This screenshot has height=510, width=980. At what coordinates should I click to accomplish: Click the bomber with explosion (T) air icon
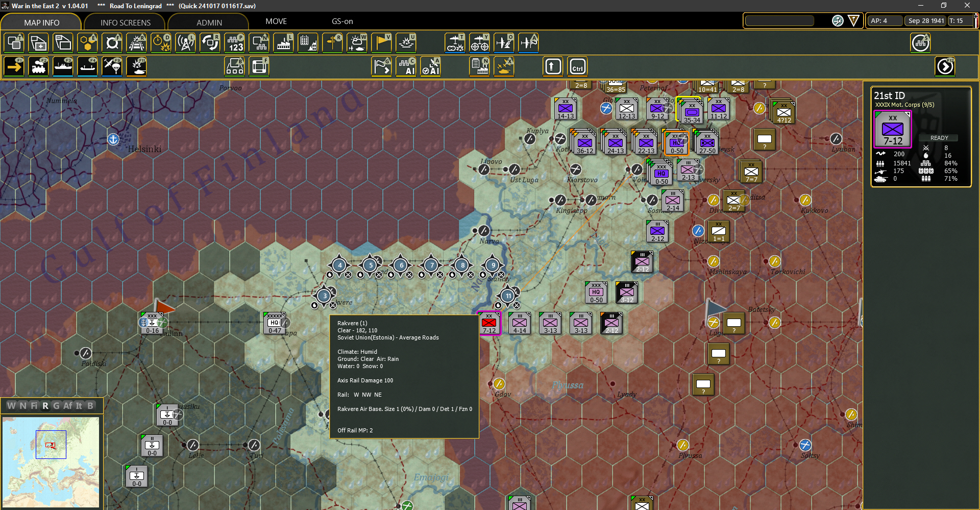tap(455, 43)
